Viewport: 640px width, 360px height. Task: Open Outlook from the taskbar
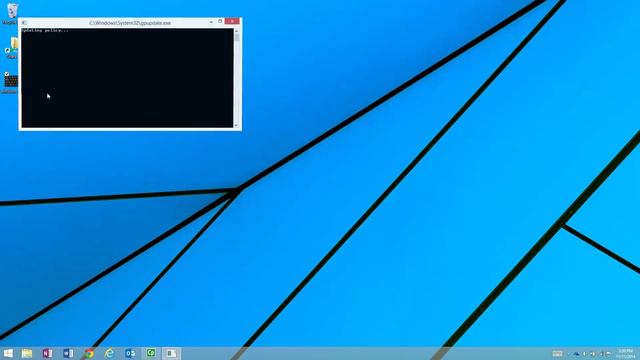pyautogui.click(x=130, y=353)
